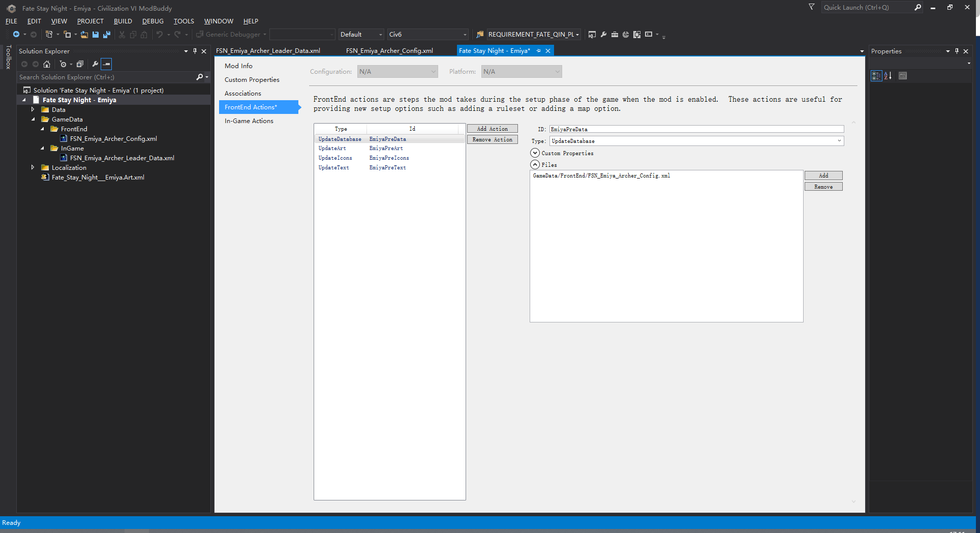Collapse the GameData folder node
Viewport: 980px width, 533px height.
click(x=33, y=120)
